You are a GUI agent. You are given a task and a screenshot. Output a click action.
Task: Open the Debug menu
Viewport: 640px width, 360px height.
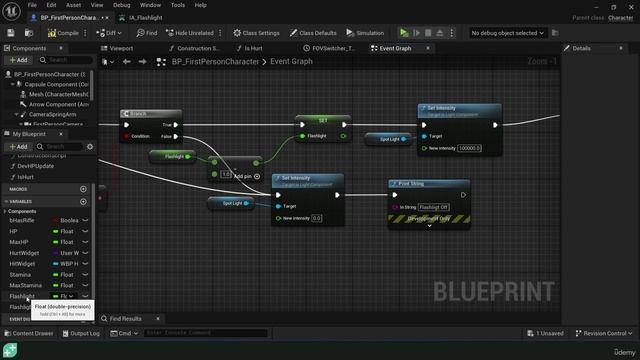pyautogui.click(x=122, y=5)
